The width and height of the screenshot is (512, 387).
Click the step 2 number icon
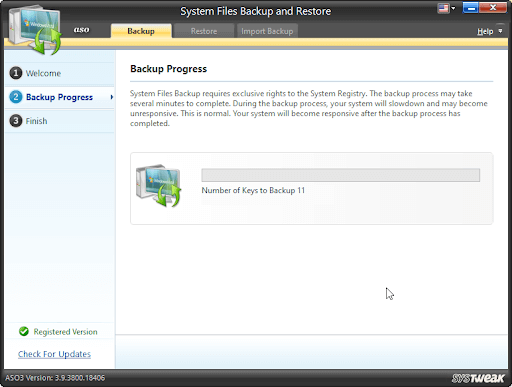pos(16,97)
